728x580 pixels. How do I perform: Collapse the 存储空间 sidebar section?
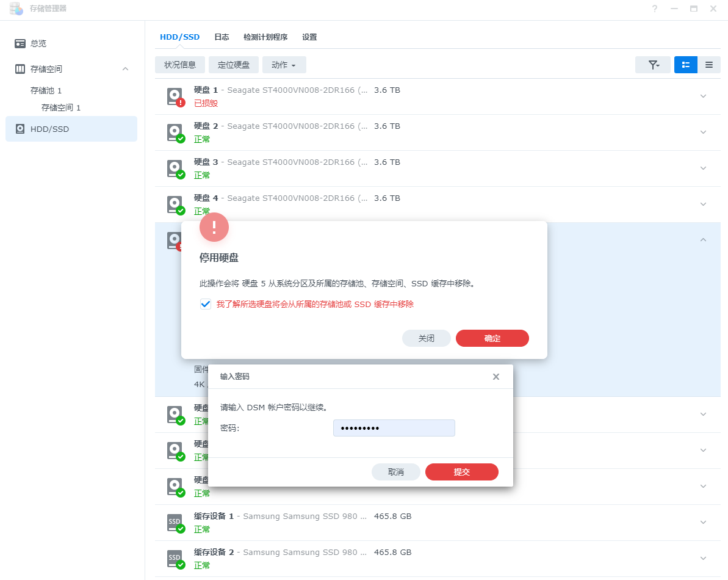click(125, 69)
